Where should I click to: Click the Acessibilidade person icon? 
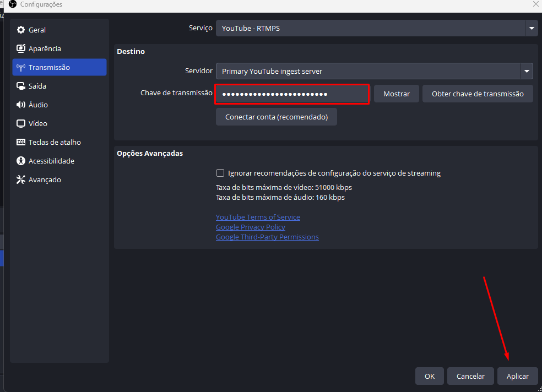tap(21, 161)
